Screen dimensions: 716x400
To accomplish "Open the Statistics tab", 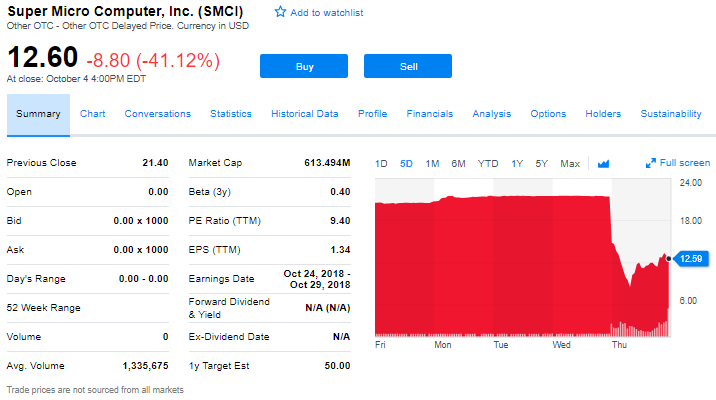I will 231,114.
